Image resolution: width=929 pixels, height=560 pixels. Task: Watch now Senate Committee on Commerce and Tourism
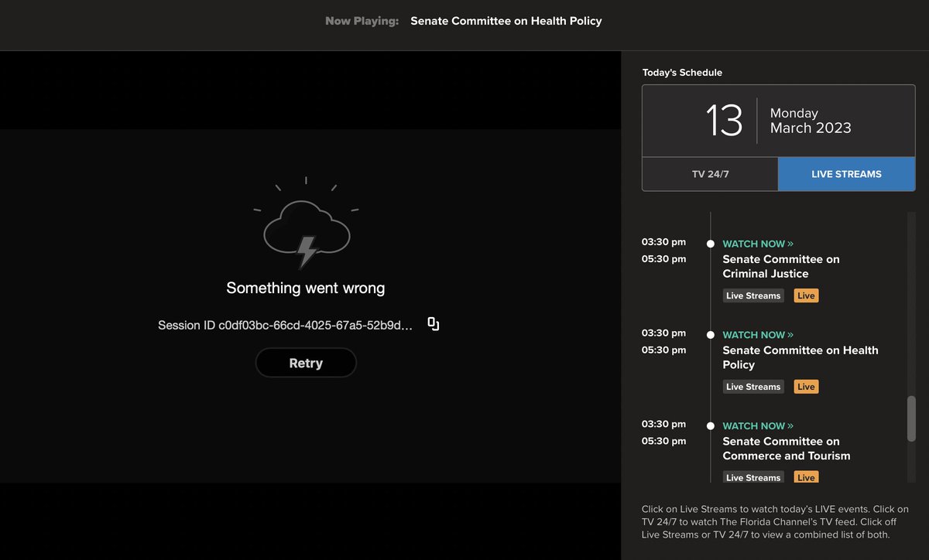pyautogui.click(x=758, y=426)
